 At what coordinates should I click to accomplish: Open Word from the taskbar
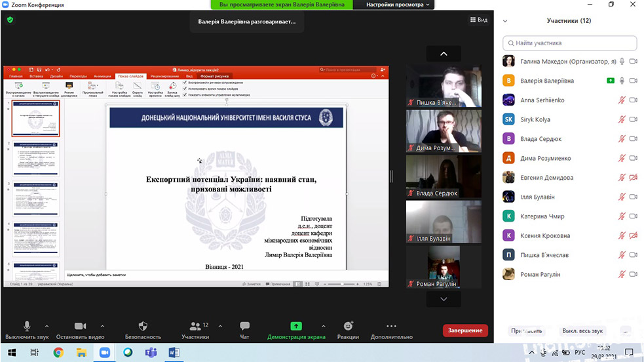point(174,353)
